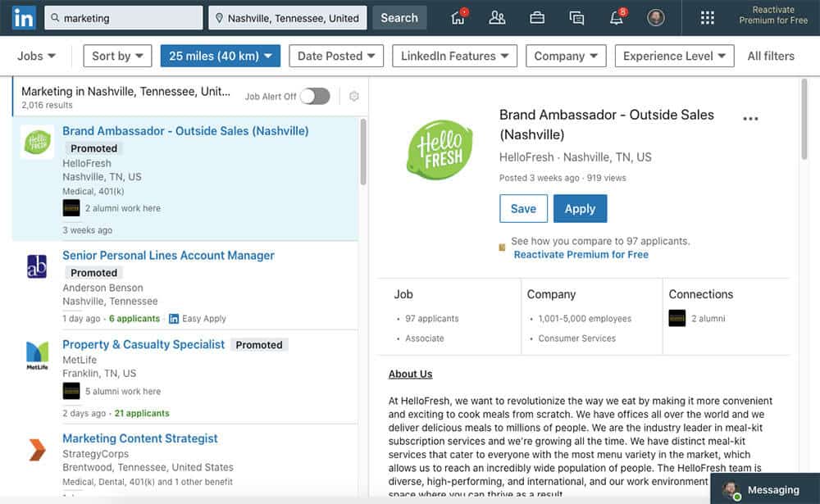Click "97 applicants" under Job
This screenshot has height=504, width=820.
(432, 319)
